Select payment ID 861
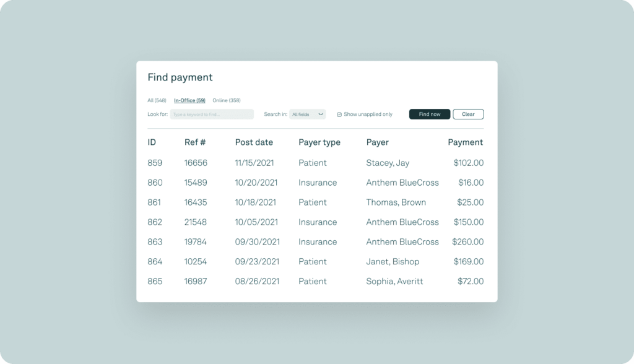Screen dimensions: 634x364 [x=154, y=202]
